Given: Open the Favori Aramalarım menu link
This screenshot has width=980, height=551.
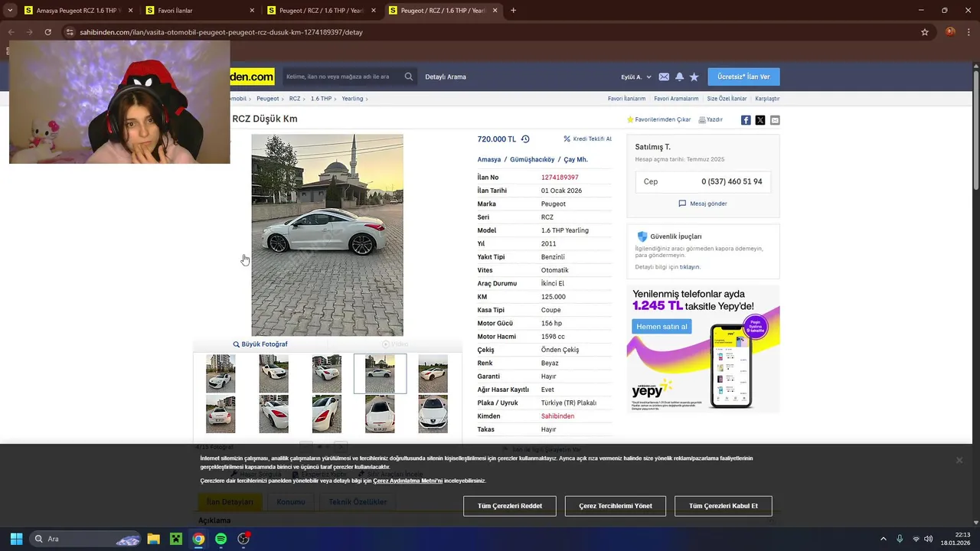Looking at the screenshot, I should click(676, 99).
